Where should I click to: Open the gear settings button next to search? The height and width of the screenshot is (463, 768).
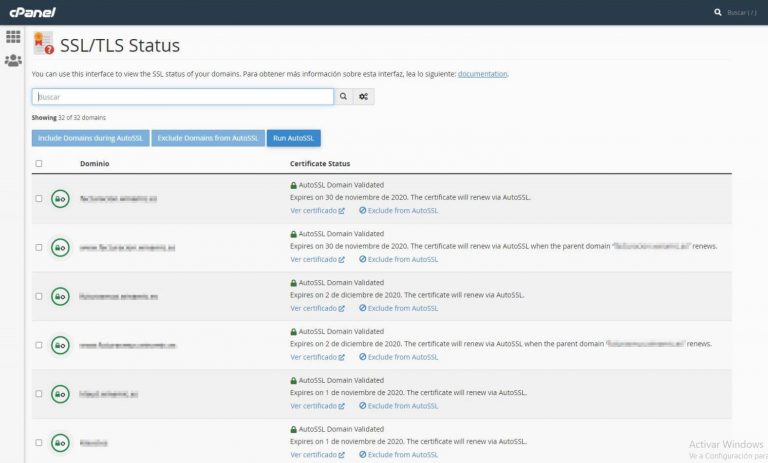pos(363,97)
